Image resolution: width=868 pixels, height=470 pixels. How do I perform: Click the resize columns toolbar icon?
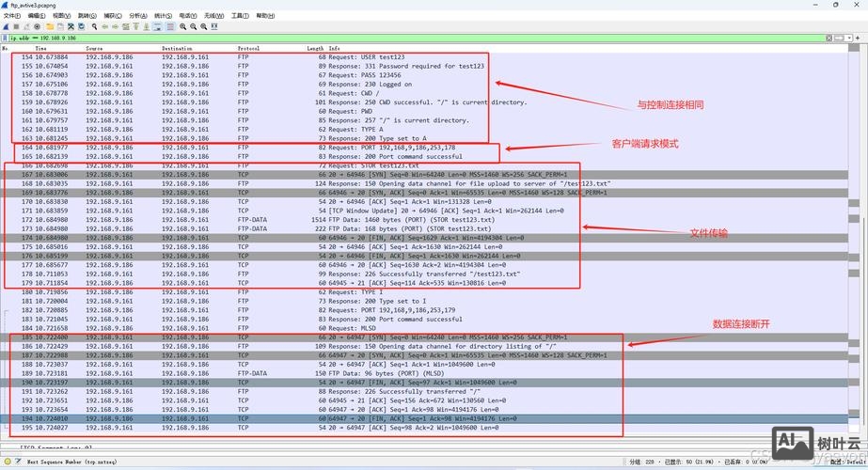[214, 26]
